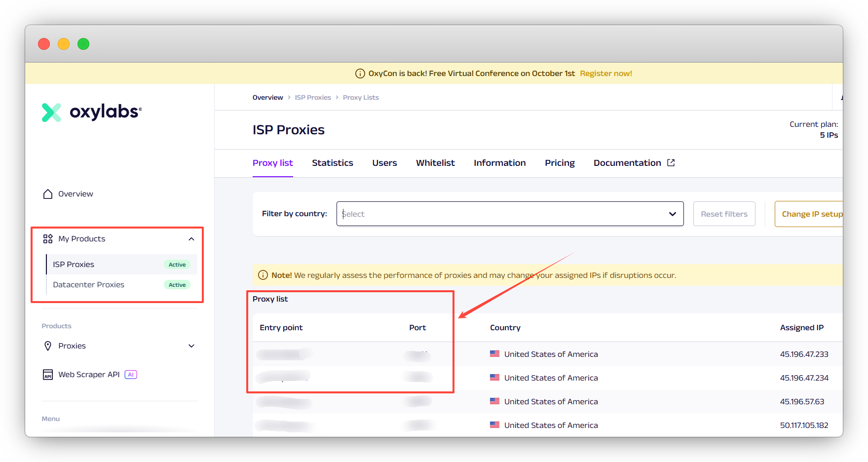Click the Entry point column header

(281, 328)
